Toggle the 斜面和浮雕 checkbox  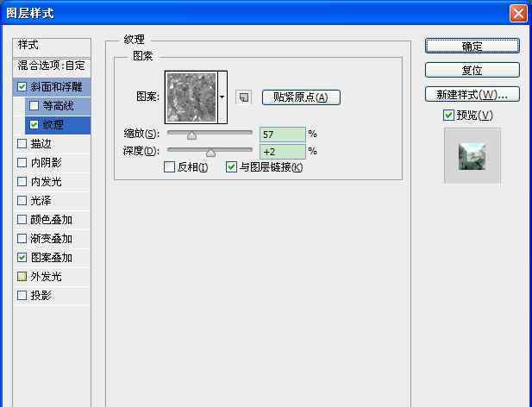(x=22, y=87)
